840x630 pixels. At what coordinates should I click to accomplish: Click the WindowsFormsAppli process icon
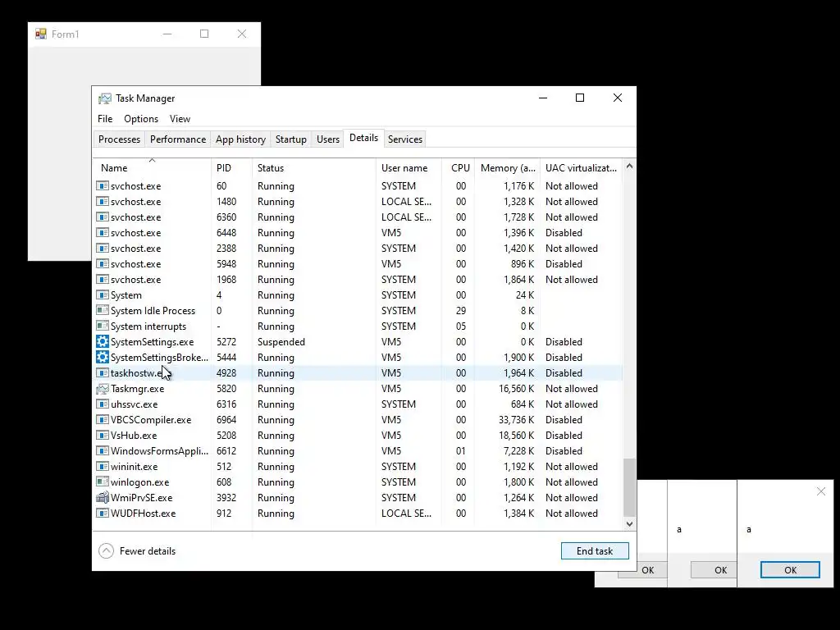point(103,451)
